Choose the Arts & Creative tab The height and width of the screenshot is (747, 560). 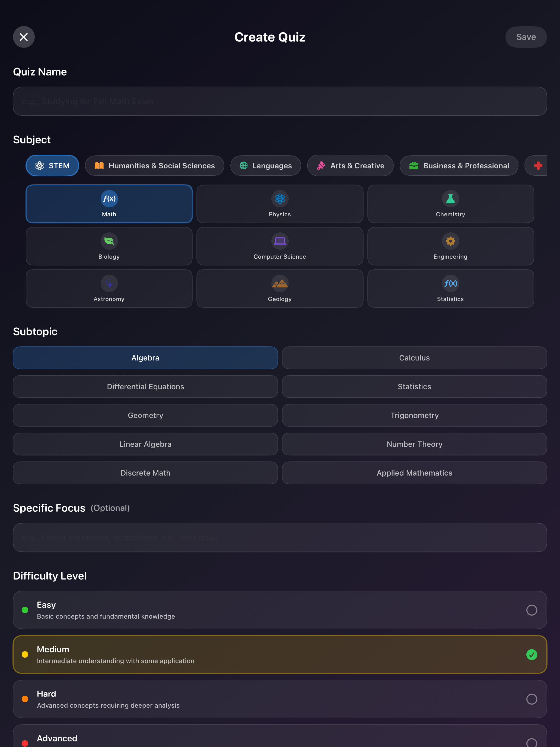coord(350,166)
